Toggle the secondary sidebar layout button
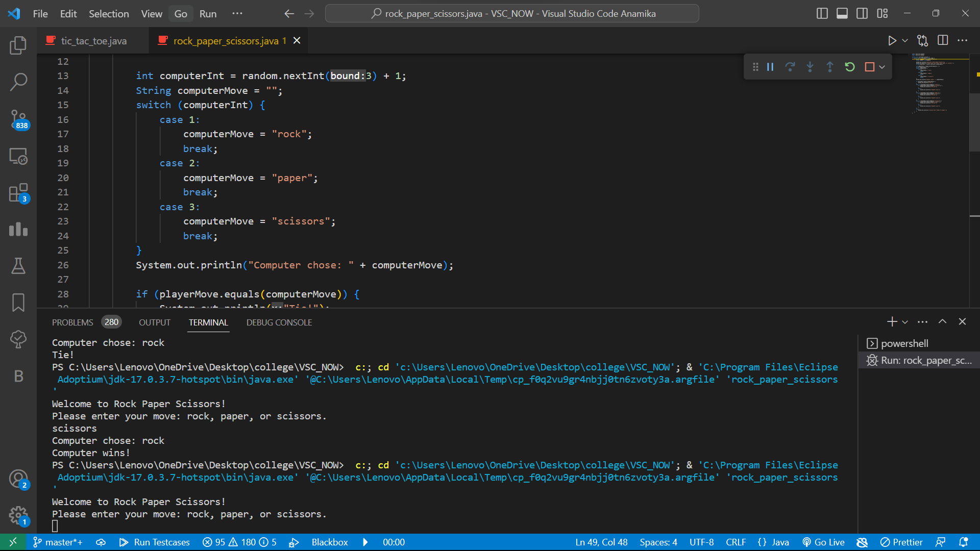Viewport: 980px width, 551px height. coord(862,14)
